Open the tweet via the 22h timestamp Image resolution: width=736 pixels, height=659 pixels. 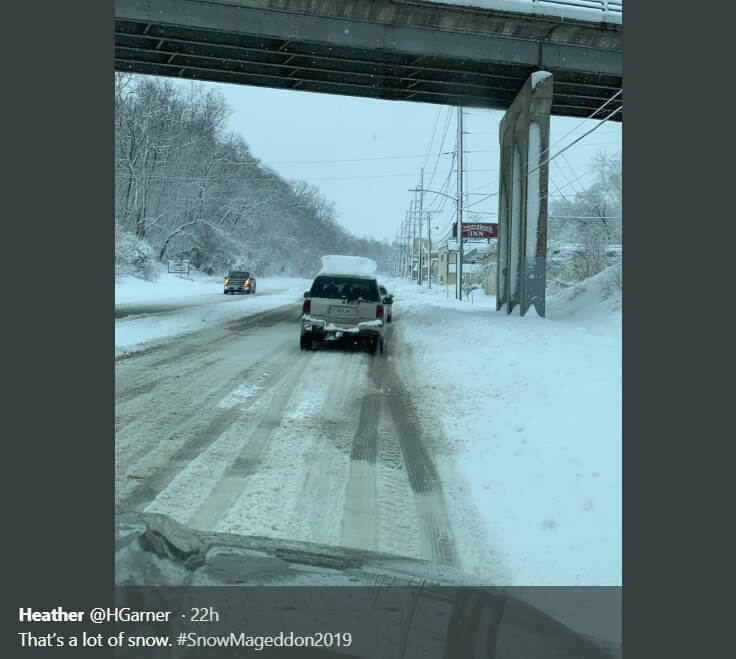pyautogui.click(x=205, y=615)
